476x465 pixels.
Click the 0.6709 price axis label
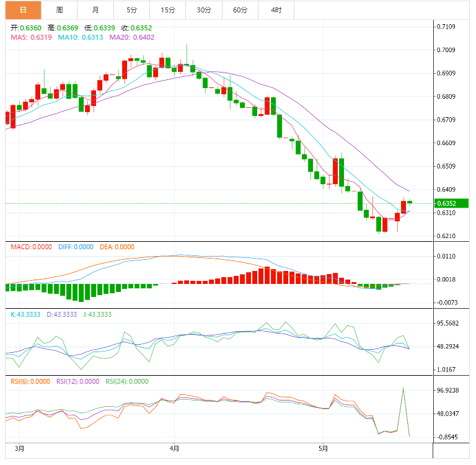446,120
